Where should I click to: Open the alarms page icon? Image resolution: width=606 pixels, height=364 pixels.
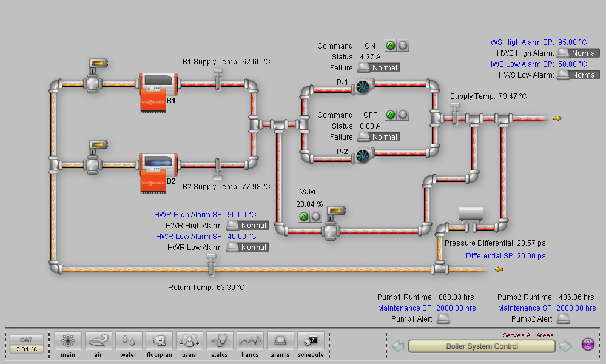tap(280, 340)
